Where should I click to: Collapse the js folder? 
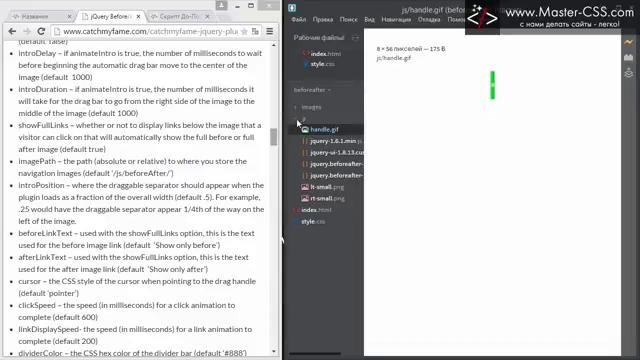click(296, 119)
